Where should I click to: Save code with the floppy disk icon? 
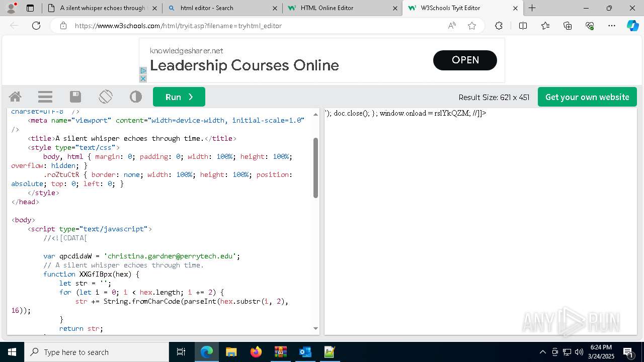75,97
